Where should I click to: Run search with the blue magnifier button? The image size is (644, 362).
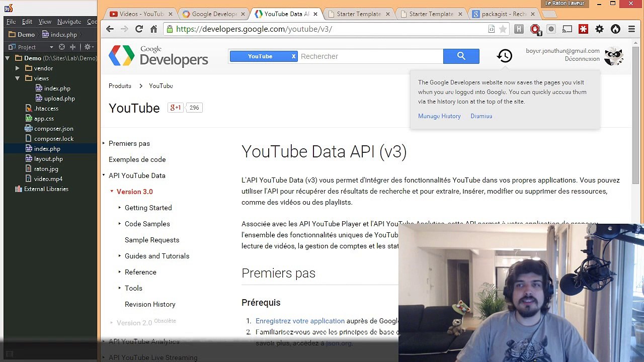[461, 56]
